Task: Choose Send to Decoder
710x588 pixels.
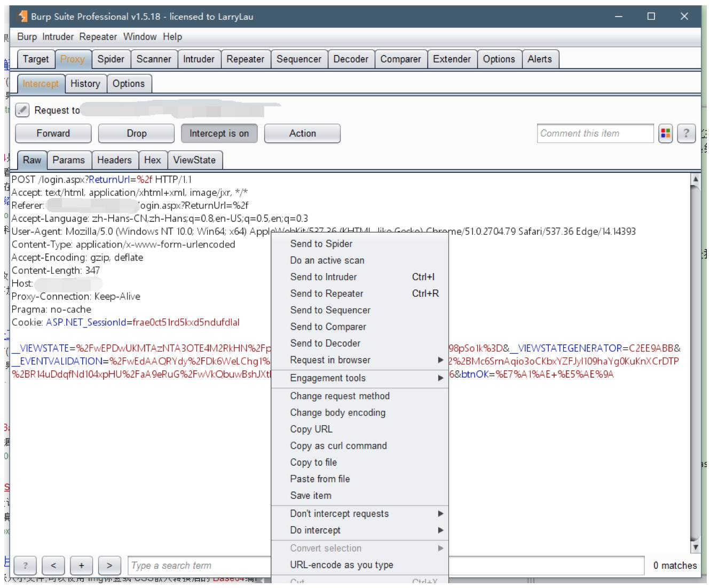Action: [360, 343]
